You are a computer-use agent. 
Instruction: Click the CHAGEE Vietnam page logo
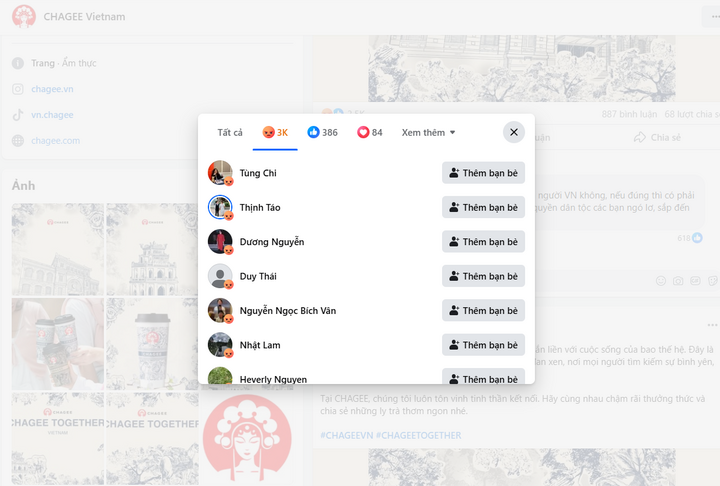(x=23, y=17)
